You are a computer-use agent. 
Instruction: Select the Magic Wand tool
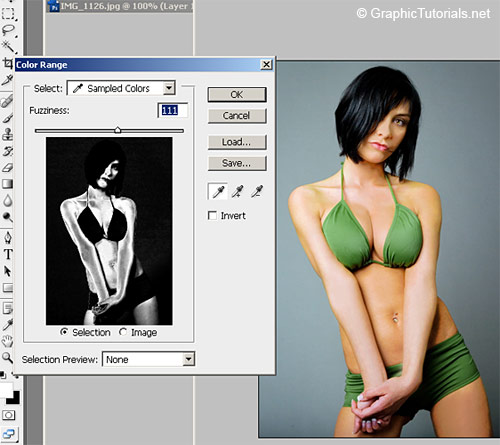click(8, 47)
